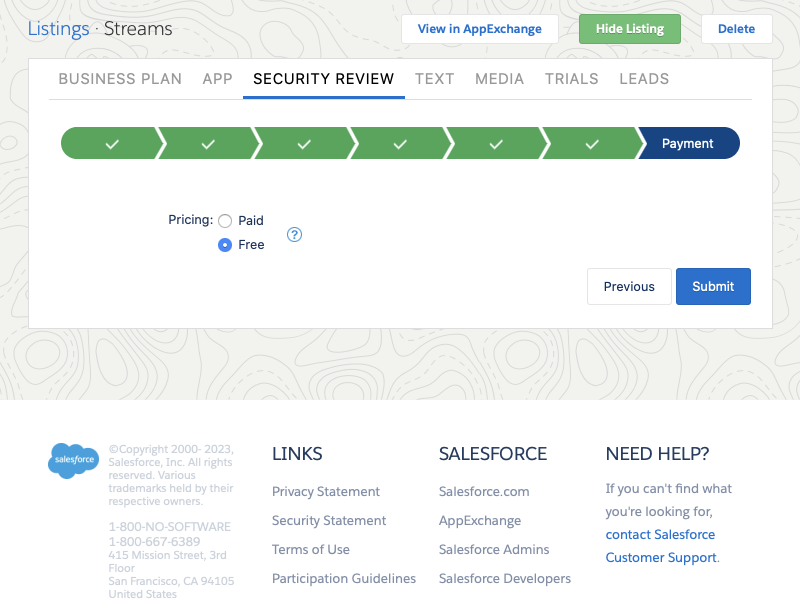
Task: Click the fourth completed progress step
Action: [x=400, y=143]
